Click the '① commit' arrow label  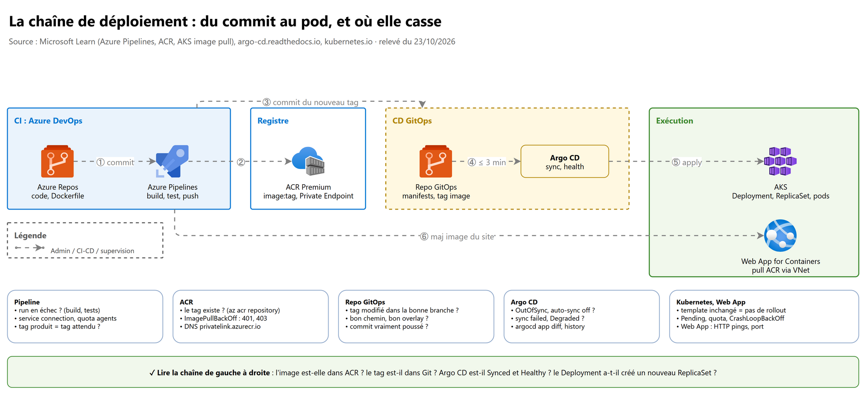tap(115, 162)
